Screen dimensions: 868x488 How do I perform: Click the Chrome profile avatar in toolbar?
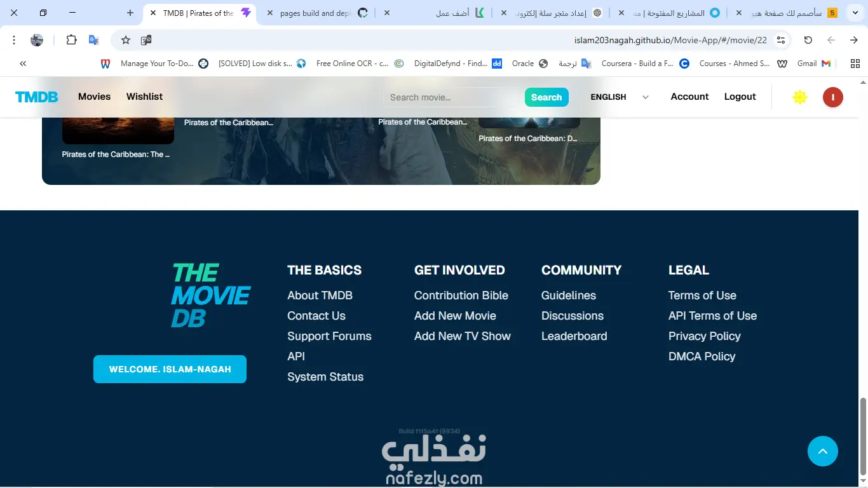37,40
